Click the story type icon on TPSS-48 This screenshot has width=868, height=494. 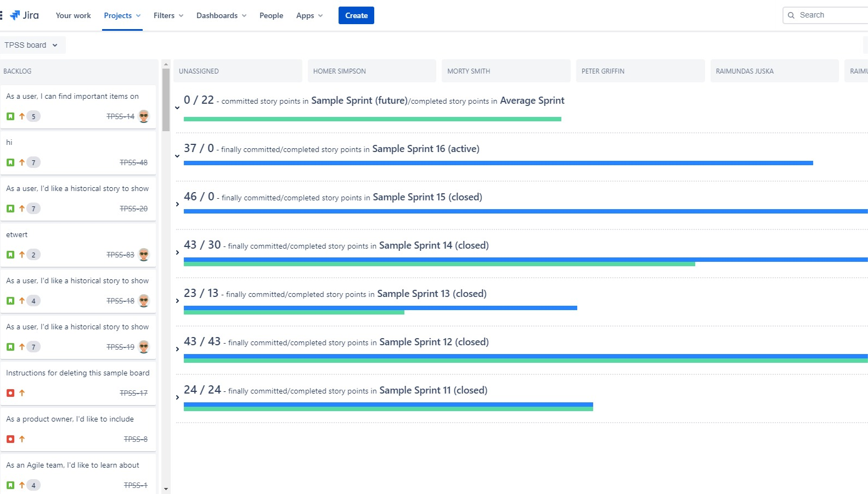[x=10, y=162]
